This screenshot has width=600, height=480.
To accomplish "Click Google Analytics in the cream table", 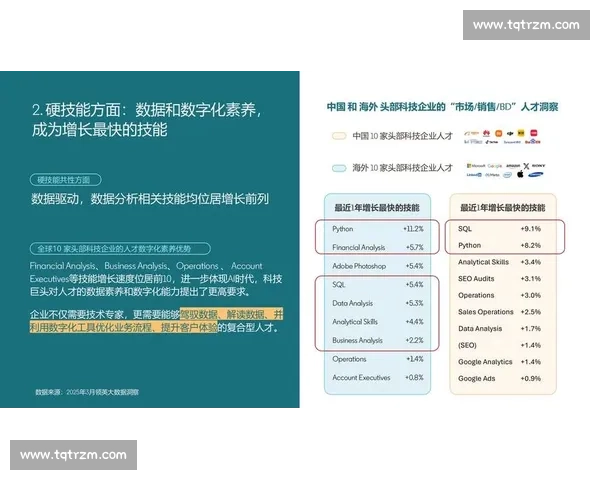I will [x=485, y=362].
